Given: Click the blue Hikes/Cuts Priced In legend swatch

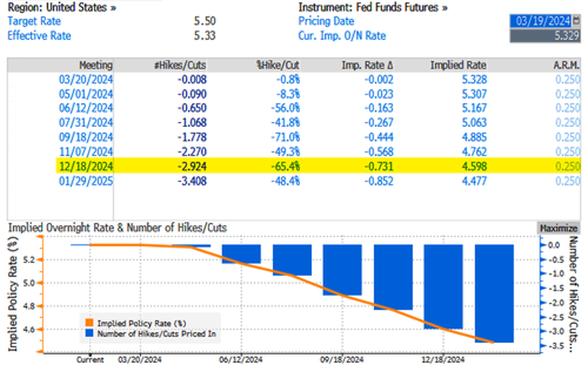Looking at the screenshot, I should coord(89,334).
